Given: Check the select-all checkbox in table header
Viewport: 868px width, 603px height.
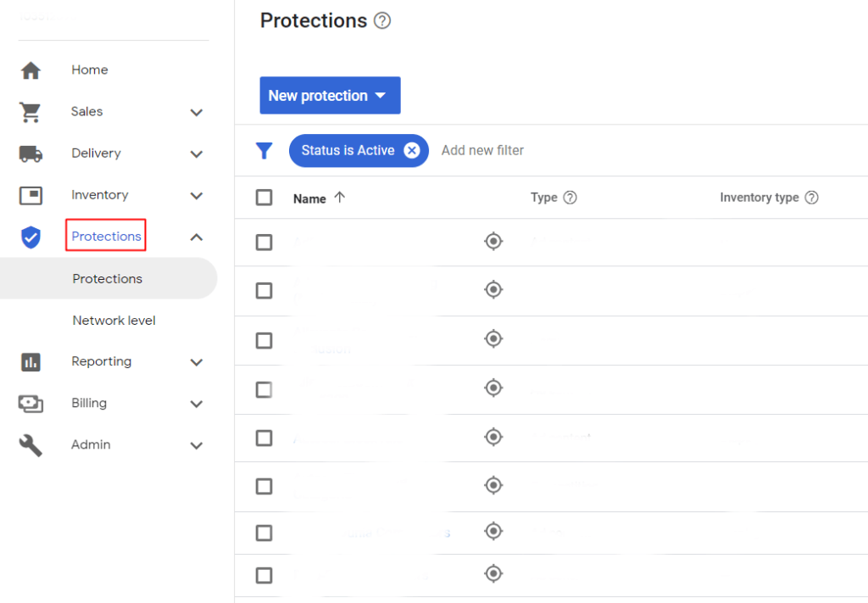Looking at the screenshot, I should [264, 197].
